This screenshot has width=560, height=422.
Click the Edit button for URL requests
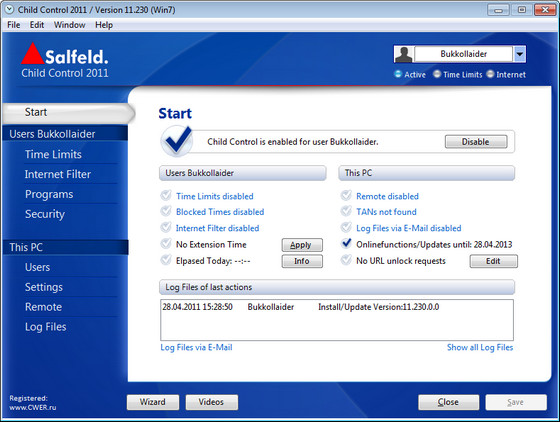point(493,261)
